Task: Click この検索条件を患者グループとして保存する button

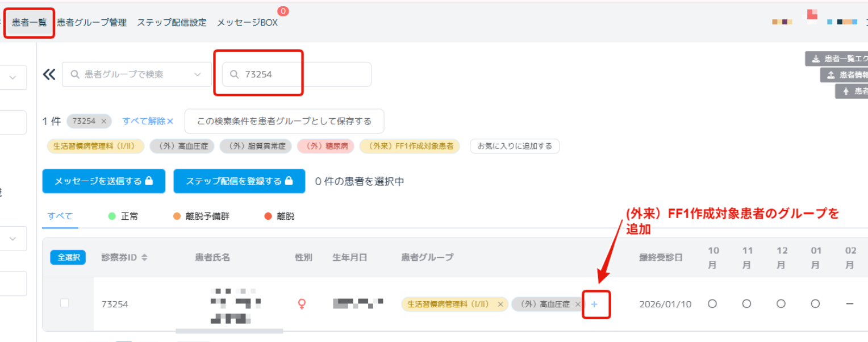Action: [284, 121]
